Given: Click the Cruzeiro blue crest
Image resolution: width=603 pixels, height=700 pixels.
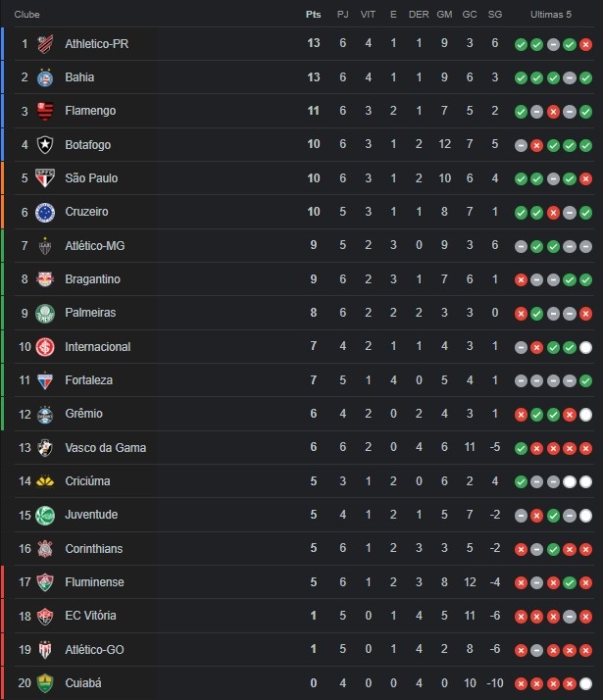Looking at the screenshot, I should pyautogui.click(x=45, y=212).
